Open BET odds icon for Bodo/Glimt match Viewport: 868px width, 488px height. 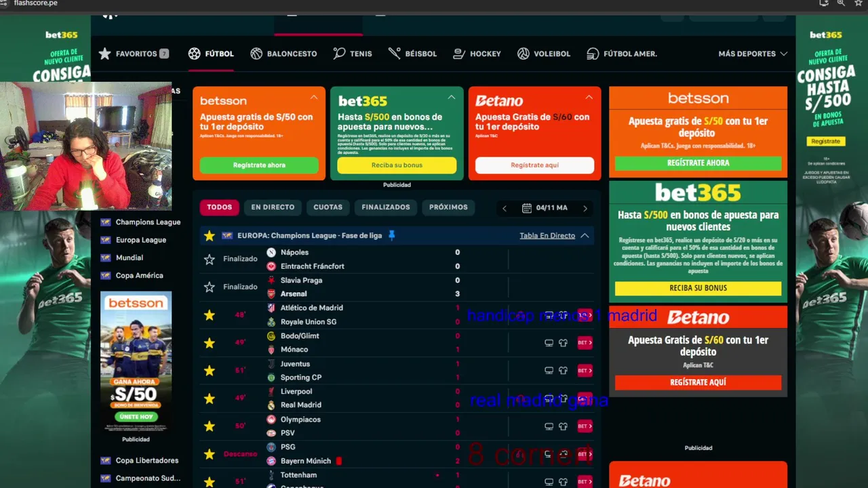pyautogui.click(x=585, y=343)
